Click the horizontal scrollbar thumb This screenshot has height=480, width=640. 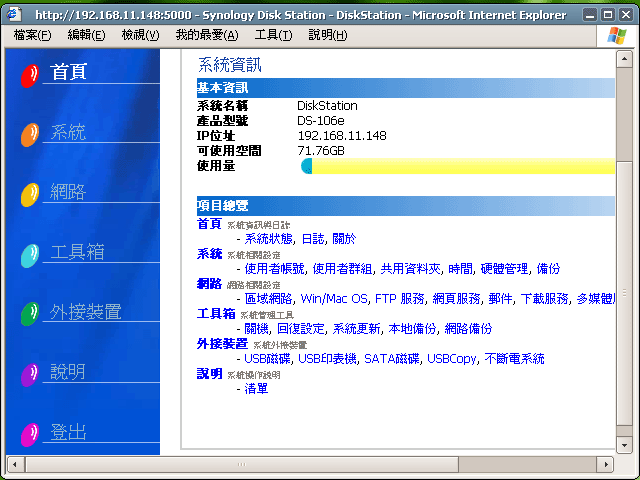coord(242,464)
